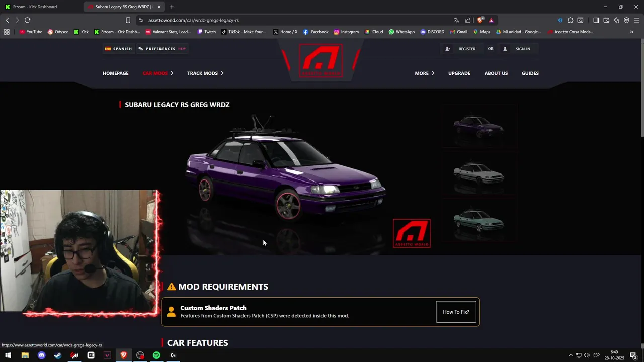Open a new browser tab
This screenshot has width=644, height=362.
pos(172,7)
